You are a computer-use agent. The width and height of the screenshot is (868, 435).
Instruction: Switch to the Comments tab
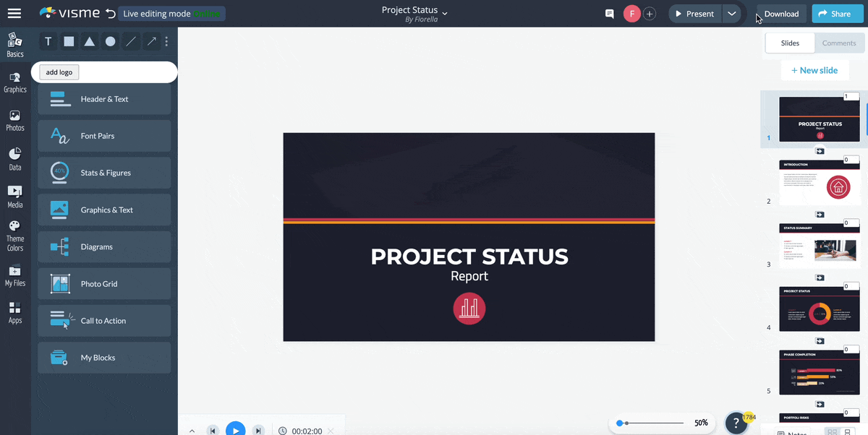[839, 43]
